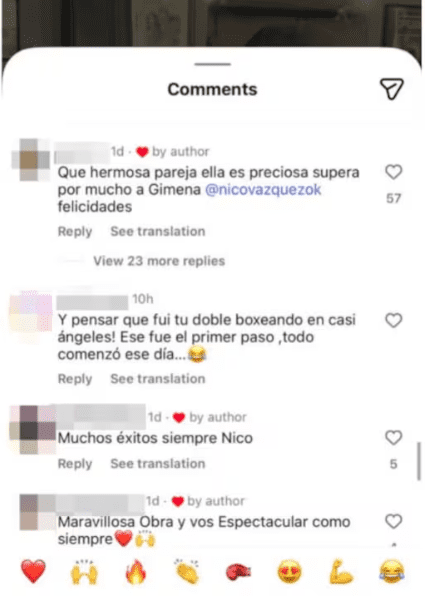
Task: Open the @nicovazquezok mention link
Action: point(263,189)
